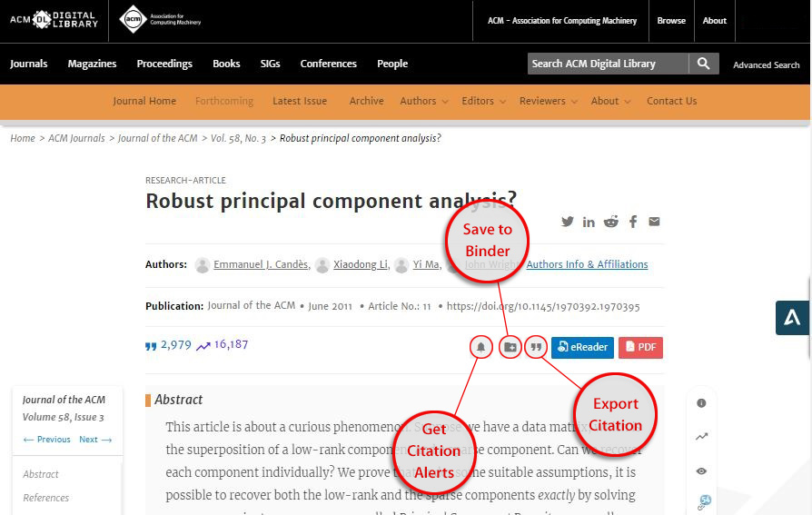The height and width of the screenshot is (515, 812).
Task: Click About in the top black bar
Action: point(714,21)
